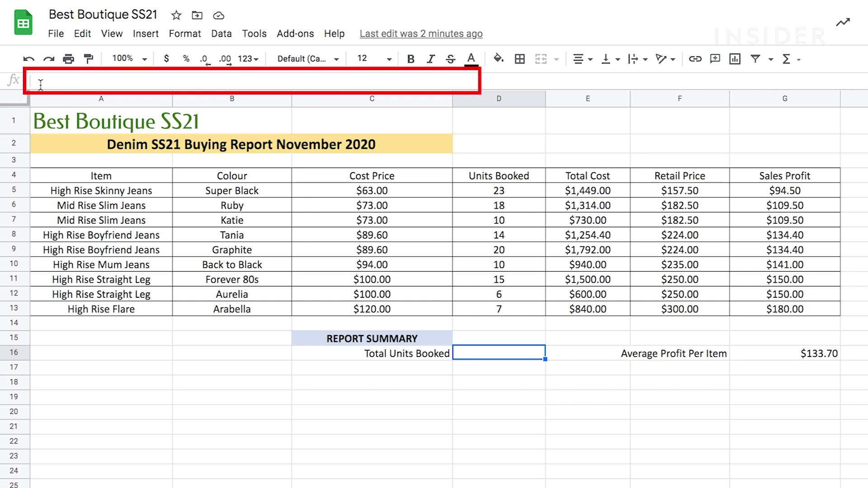Image resolution: width=868 pixels, height=488 pixels.
Task: Open the text color A swatch
Action: [471, 59]
